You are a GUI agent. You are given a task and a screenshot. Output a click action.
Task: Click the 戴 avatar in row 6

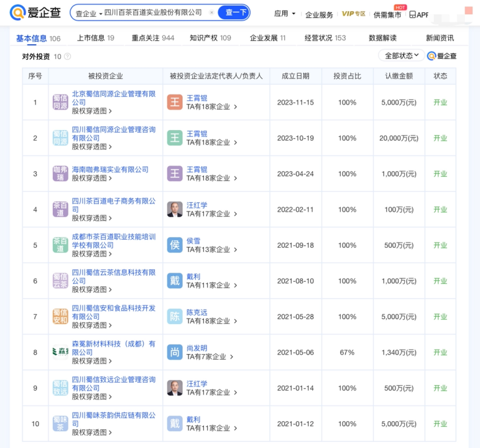click(x=175, y=281)
